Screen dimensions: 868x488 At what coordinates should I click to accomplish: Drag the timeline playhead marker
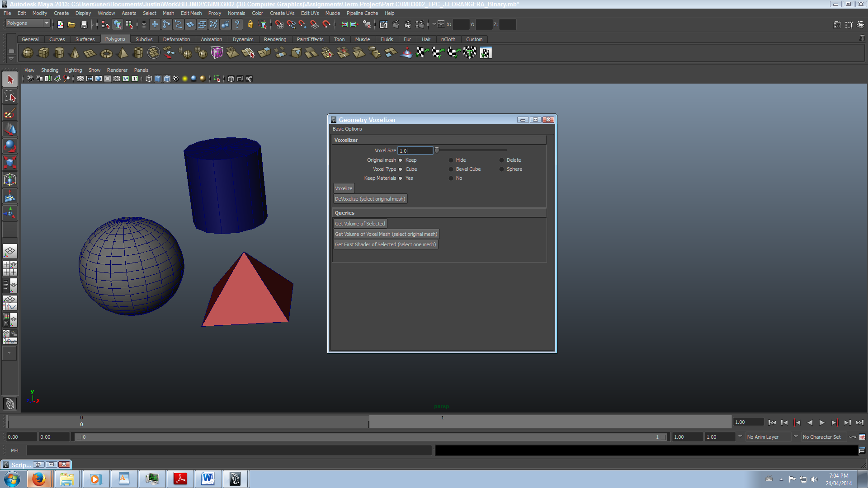coord(369,423)
